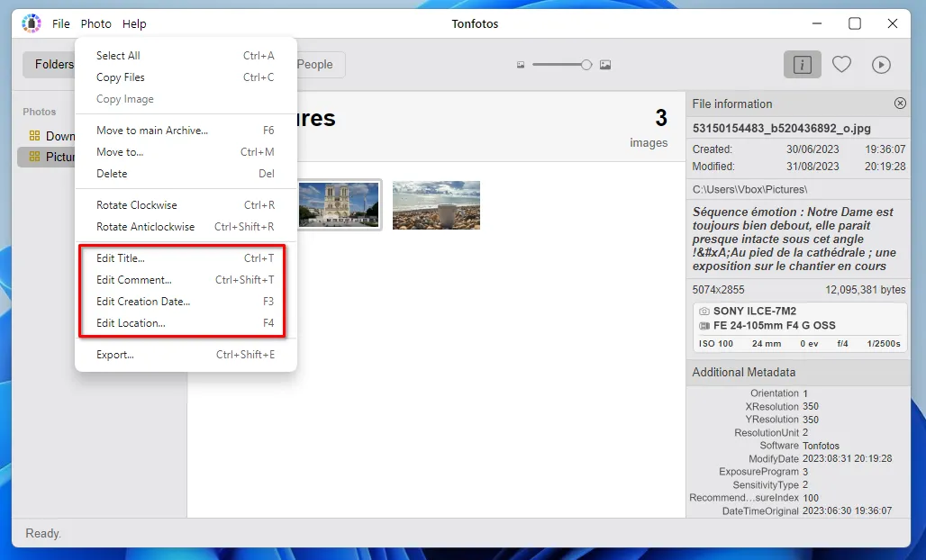Viewport: 926px width, 560px height.
Task: Click the People button
Action: click(x=315, y=64)
